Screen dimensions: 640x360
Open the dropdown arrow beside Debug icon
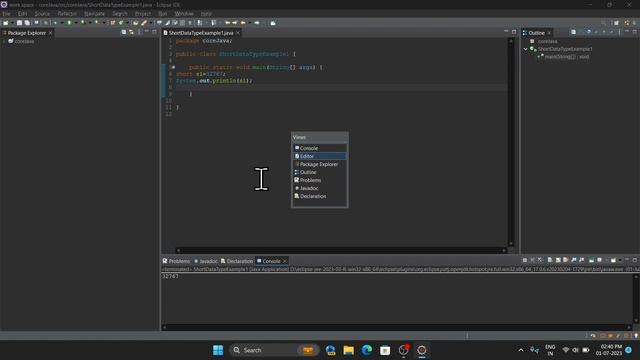62,23
